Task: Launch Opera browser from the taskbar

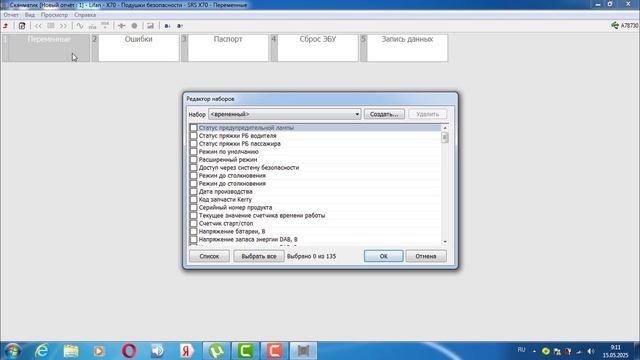Action: coord(129,351)
